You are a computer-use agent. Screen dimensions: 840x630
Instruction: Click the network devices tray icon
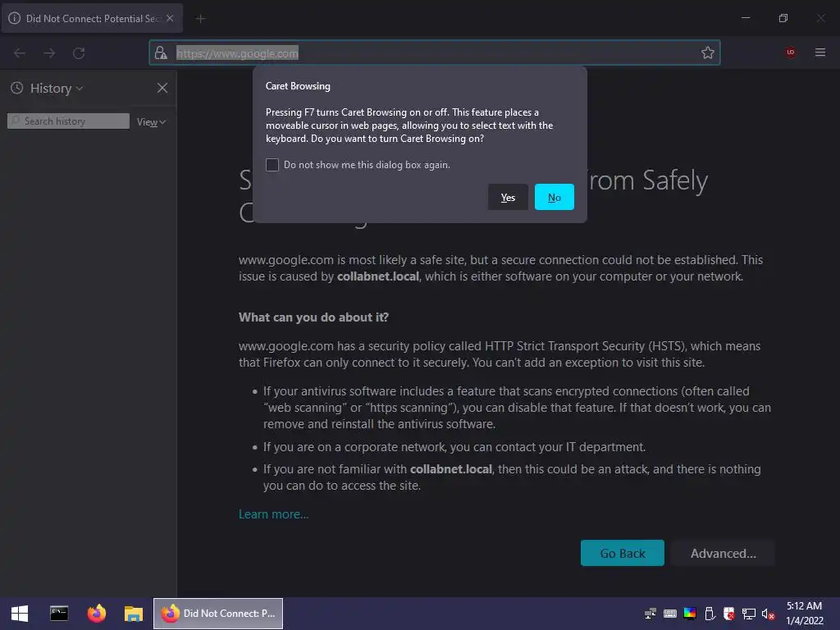point(651,614)
